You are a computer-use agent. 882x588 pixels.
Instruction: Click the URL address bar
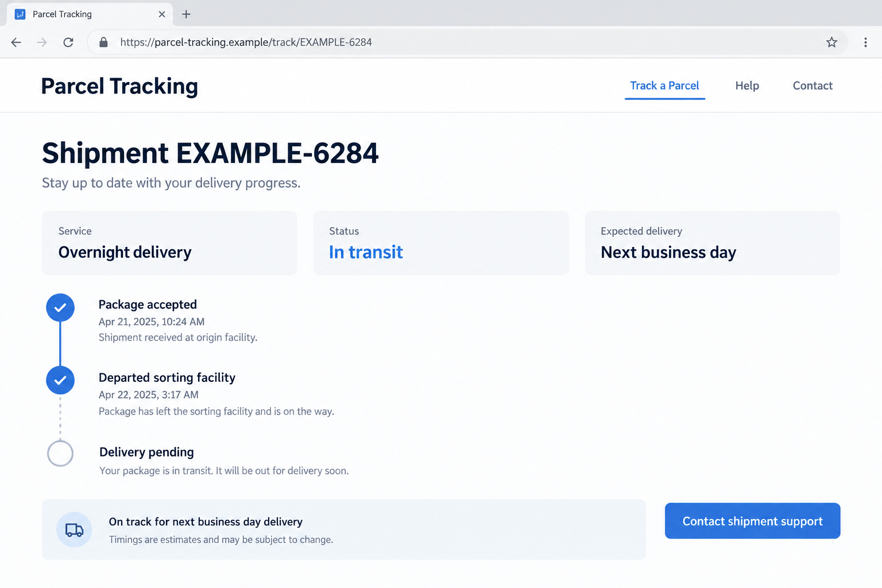click(x=467, y=42)
